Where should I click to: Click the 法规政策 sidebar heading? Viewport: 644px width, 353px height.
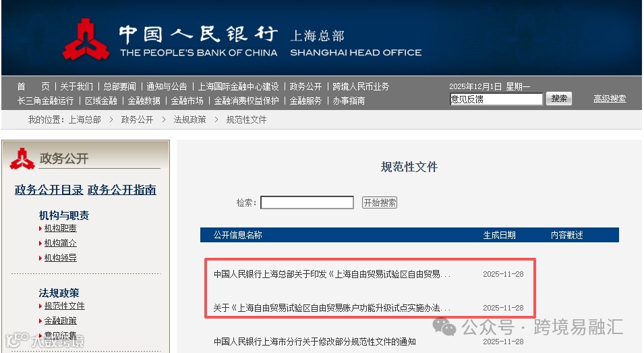pyautogui.click(x=59, y=293)
